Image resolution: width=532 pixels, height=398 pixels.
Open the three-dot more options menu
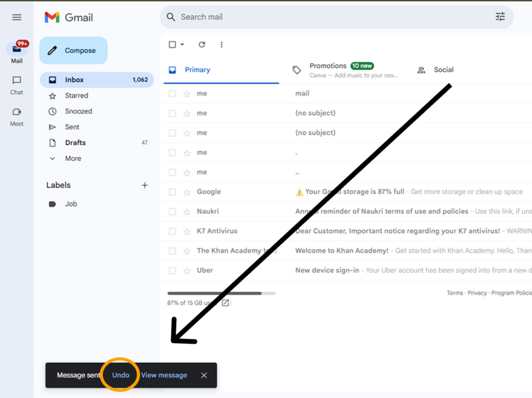[x=221, y=45]
